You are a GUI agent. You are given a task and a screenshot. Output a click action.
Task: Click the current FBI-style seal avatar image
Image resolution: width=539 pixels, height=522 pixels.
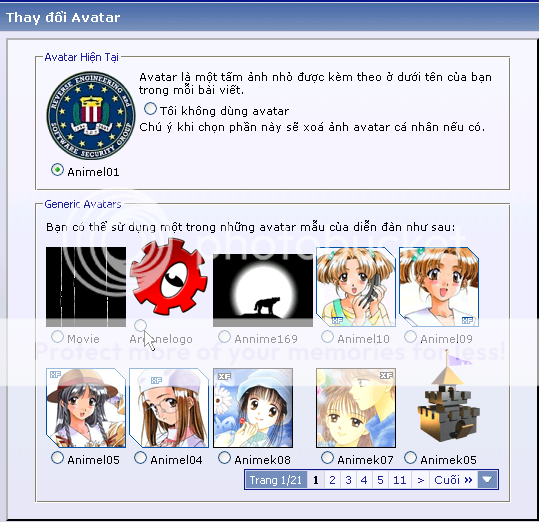tap(91, 115)
